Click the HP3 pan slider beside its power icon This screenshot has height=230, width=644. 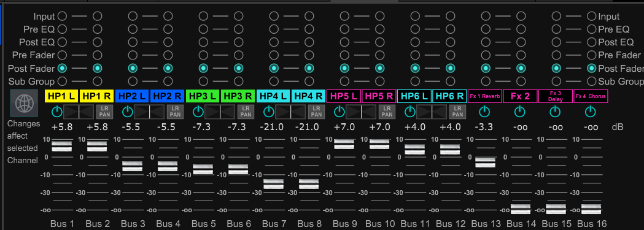(220, 112)
